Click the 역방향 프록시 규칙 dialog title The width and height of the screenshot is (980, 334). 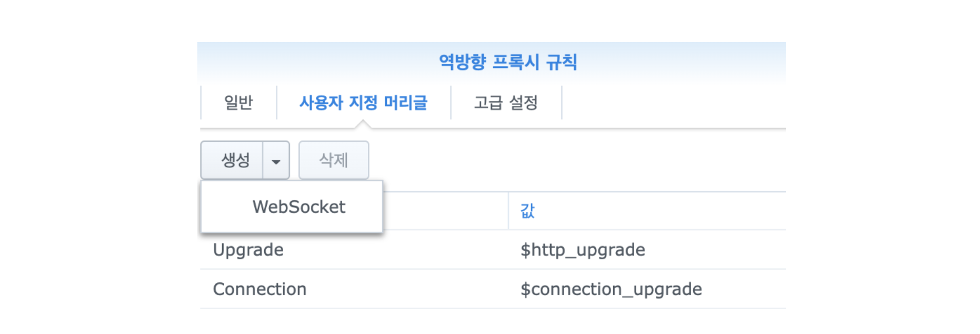pos(508,62)
